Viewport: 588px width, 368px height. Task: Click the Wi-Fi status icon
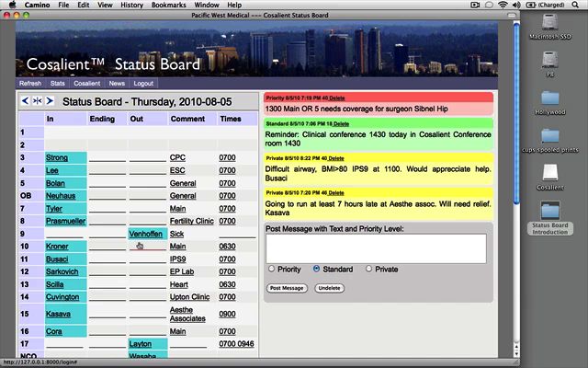point(503,5)
